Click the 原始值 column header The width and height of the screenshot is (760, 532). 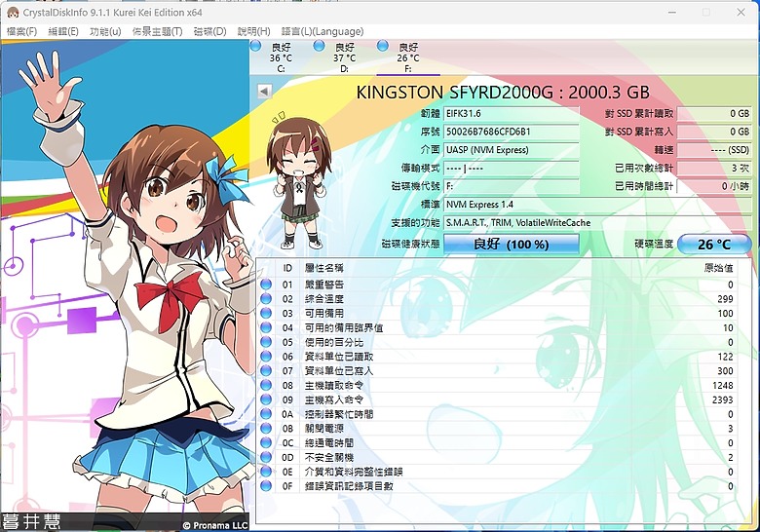[718, 268]
